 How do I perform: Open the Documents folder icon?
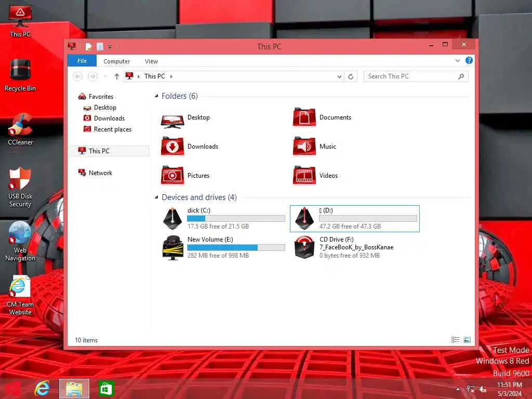tap(304, 117)
